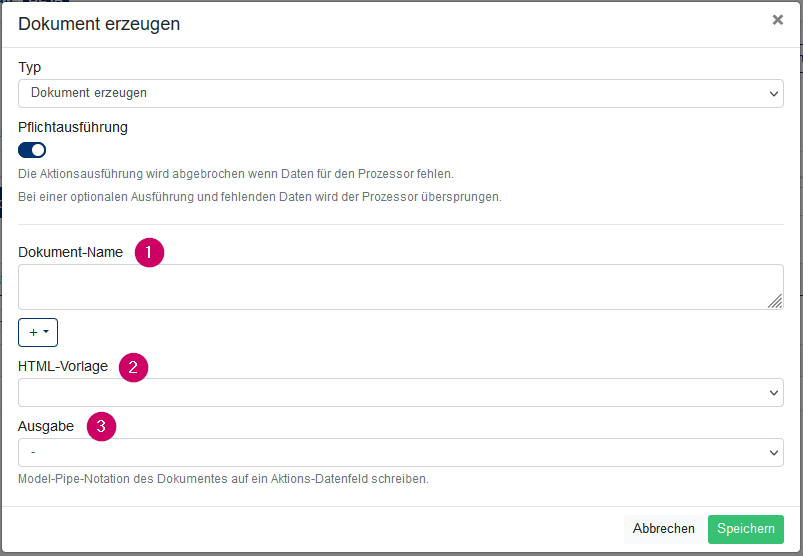This screenshot has height=556, width=803.
Task: Save with the green Speichern button
Action: click(746, 529)
